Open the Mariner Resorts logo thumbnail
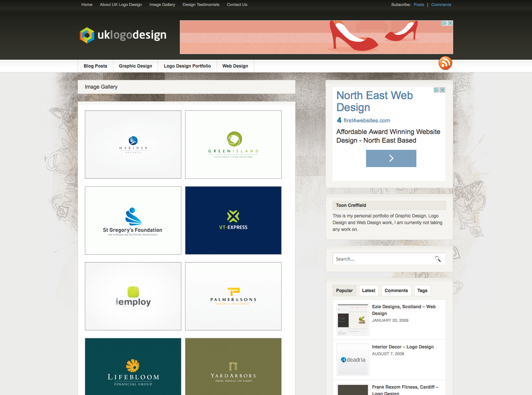This screenshot has height=395, width=532. click(133, 145)
